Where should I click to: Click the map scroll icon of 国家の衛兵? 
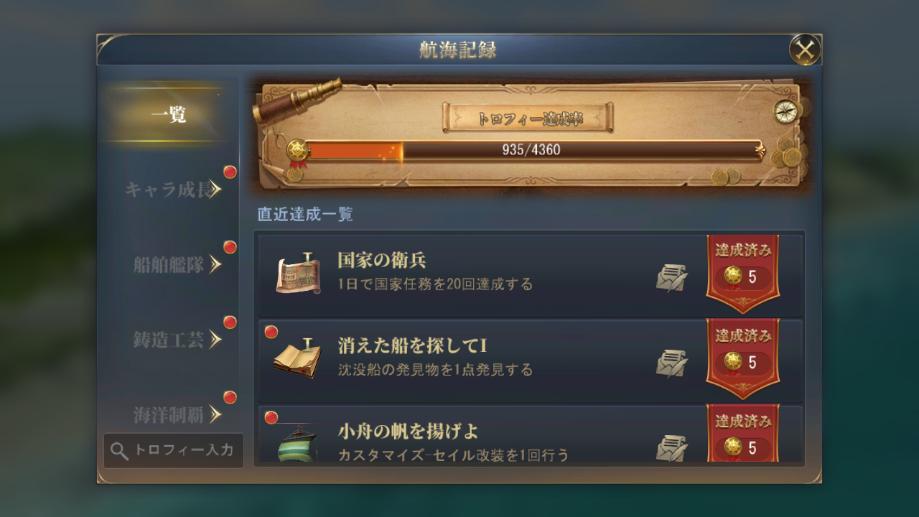pyautogui.click(x=298, y=273)
